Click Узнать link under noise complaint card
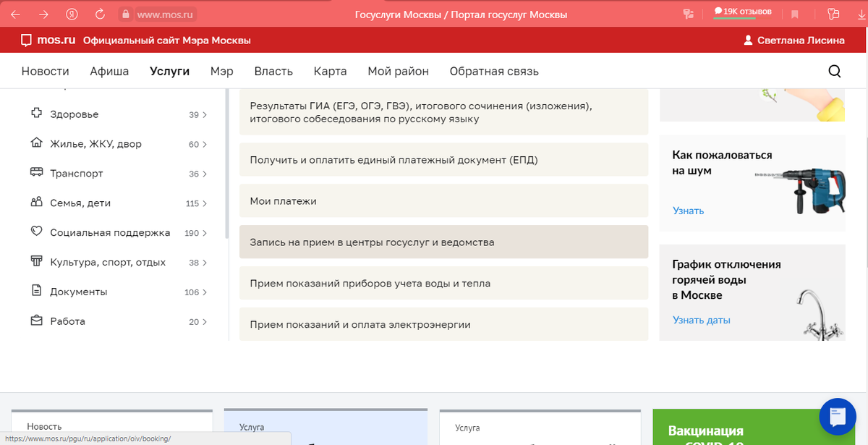868x445 pixels. [688, 211]
